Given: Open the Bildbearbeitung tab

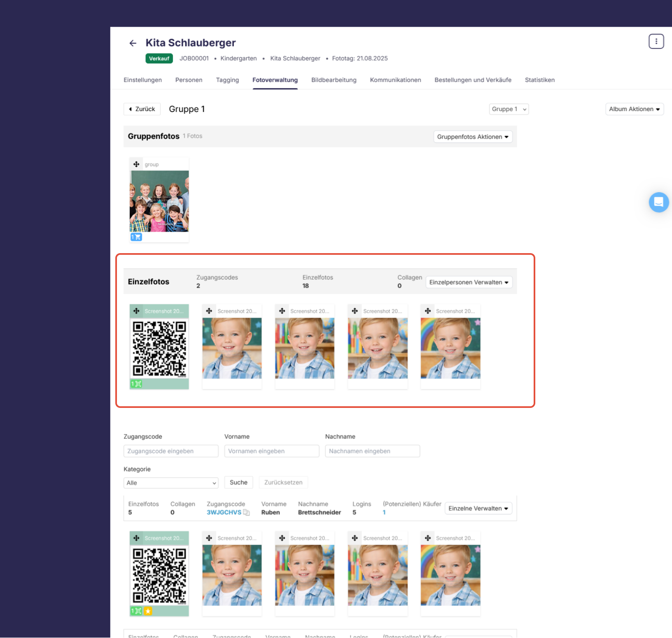Looking at the screenshot, I should (x=334, y=80).
